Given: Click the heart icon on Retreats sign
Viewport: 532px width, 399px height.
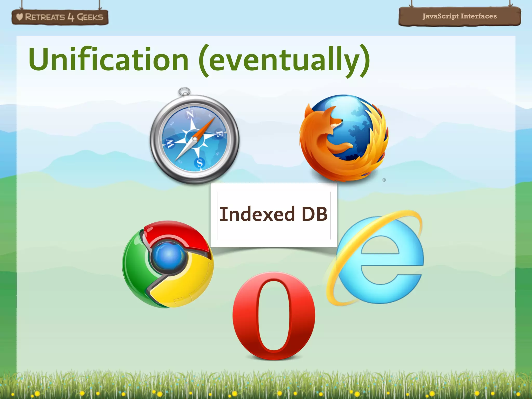Looking at the screenshot, I should (x=19, y=17).
